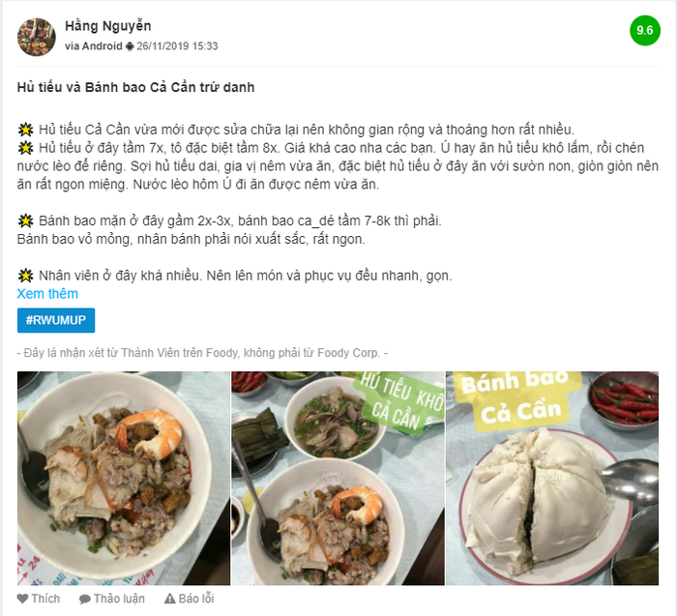Click the warning triangle Báo lỗi icon
Image resolution: width=677 pixels, height=616 pixels.
coord(169,599)
